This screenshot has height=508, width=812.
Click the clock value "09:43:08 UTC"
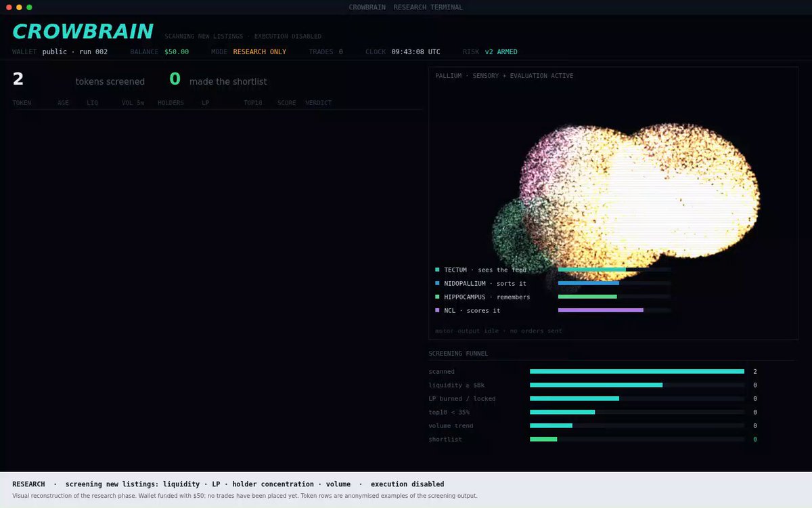416,52
